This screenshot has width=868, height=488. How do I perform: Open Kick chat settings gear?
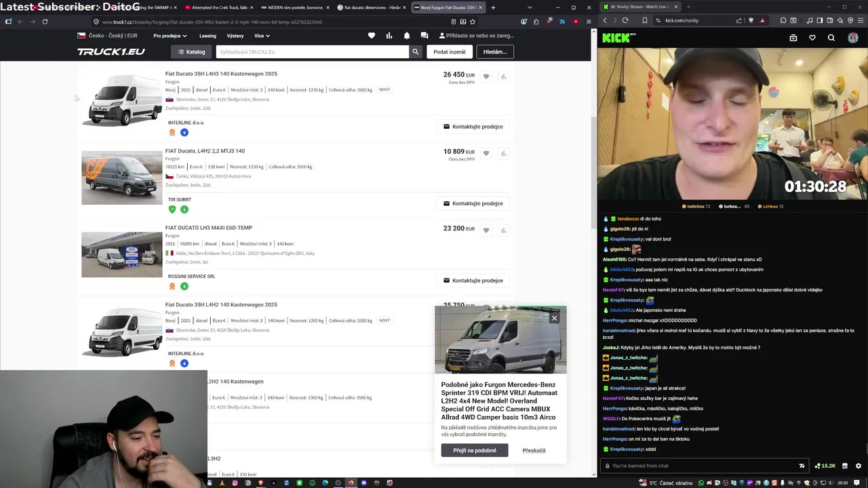[859, 466]
